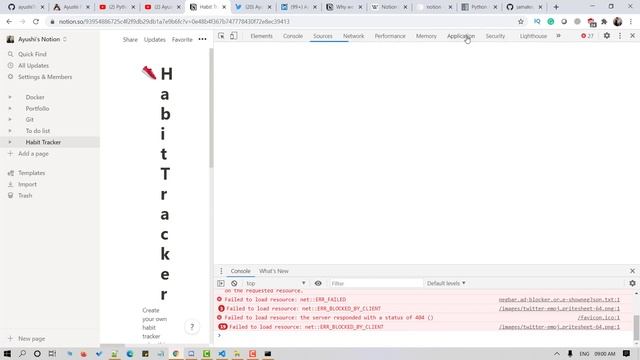This screenshot has width=640, height=360.
Task: Select the inspect element picker icon
Action: point(221,36)
